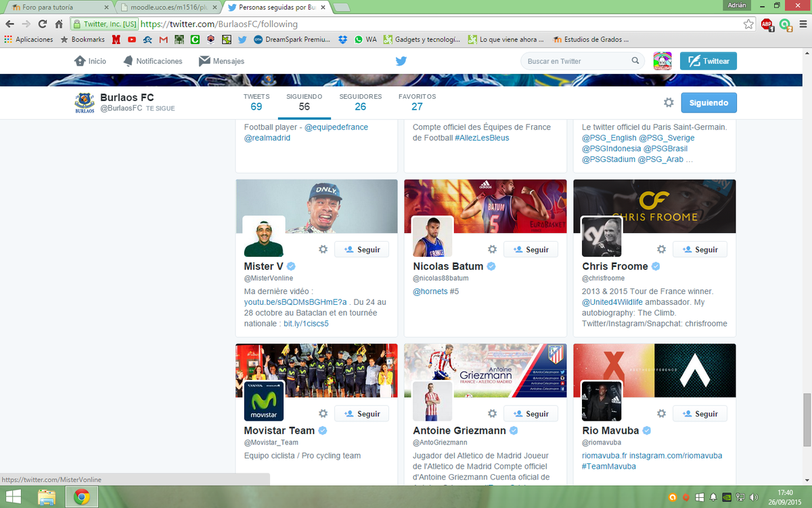Screen dimensions: 812x508
Task: Open Movistar Team profile avatar
Action: [x=264, y=400]
